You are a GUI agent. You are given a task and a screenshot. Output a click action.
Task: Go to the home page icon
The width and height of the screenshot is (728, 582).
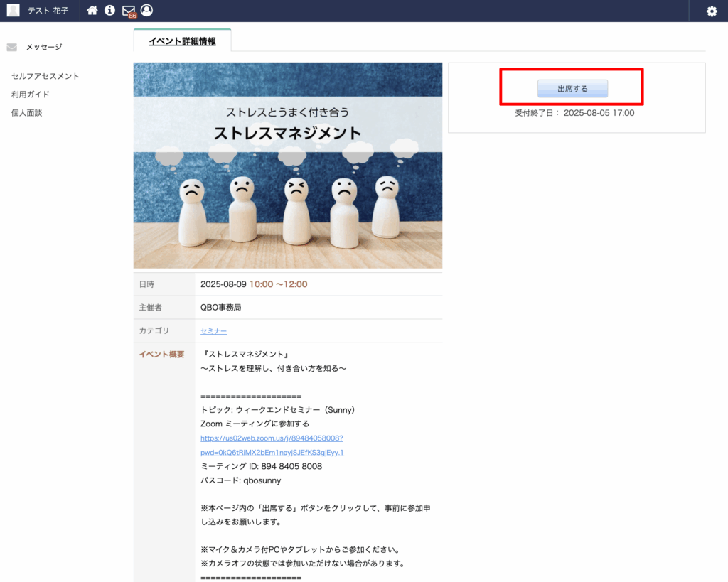coord(92,11)
